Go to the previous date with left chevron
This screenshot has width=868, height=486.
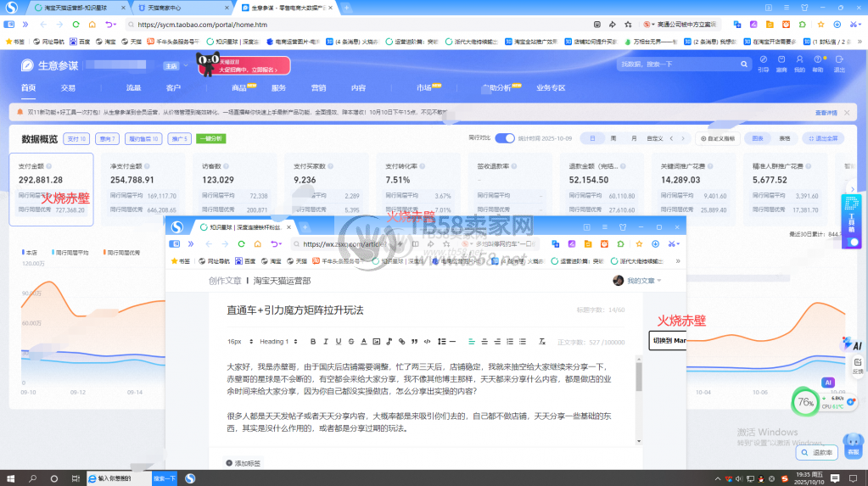[671, 138]
